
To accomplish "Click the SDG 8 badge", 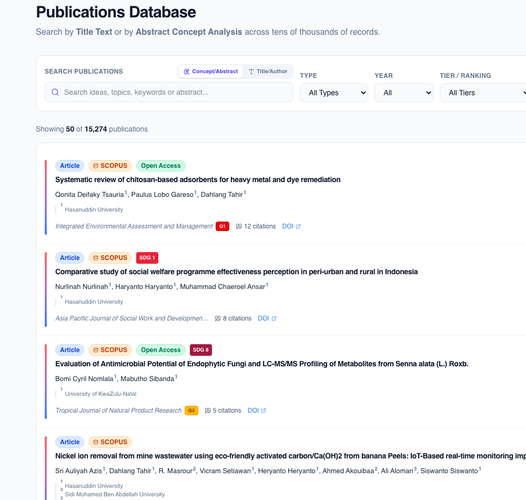I will (x=201, y=350).
